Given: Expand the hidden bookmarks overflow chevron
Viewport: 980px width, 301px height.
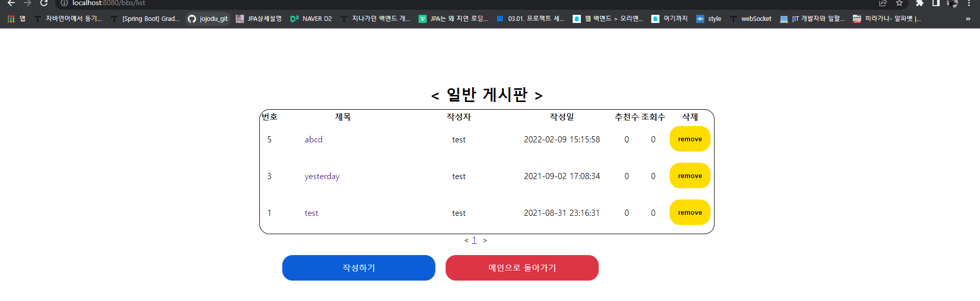Looking at the screenshot, I should pos(968,19).
